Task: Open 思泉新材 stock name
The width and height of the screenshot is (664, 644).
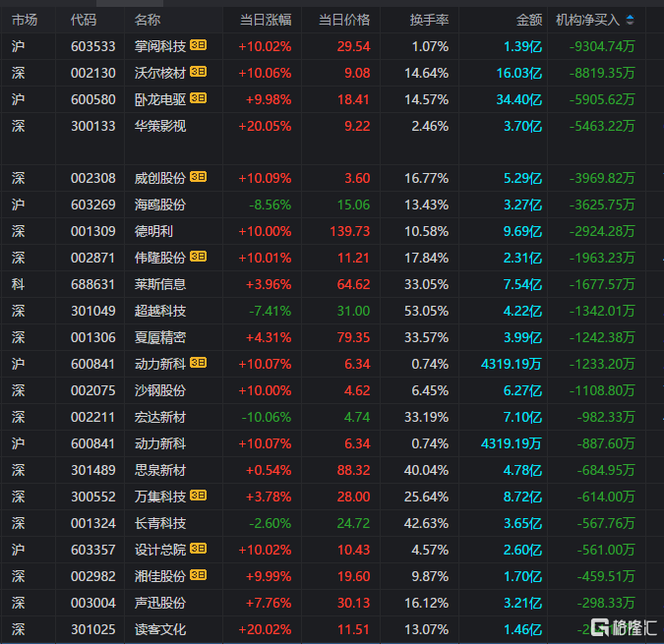Action: [160, 470]
